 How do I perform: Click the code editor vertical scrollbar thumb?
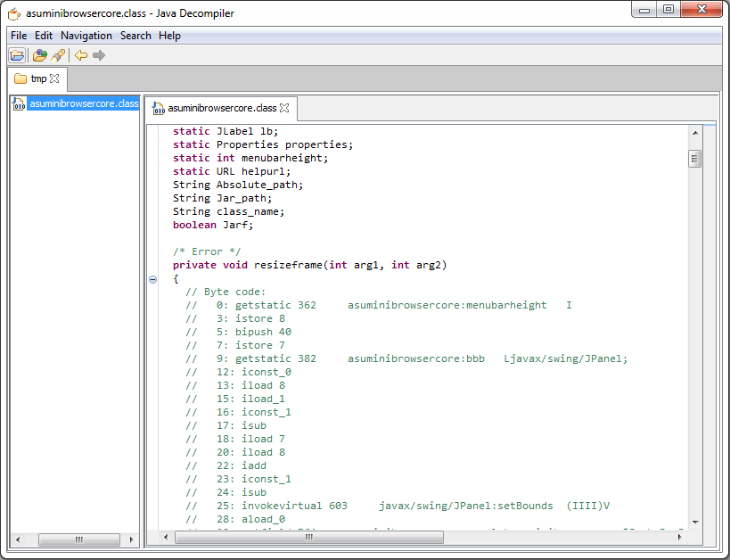694,159
